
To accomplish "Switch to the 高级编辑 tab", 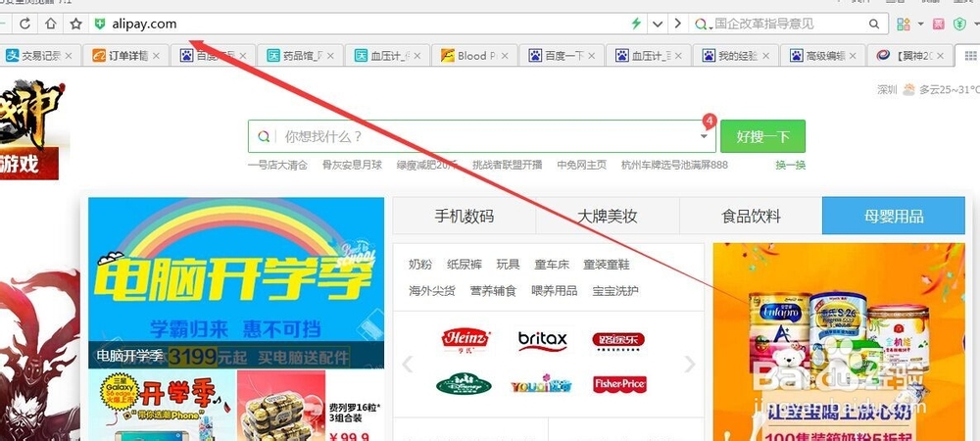I will [x=823, y=56].
